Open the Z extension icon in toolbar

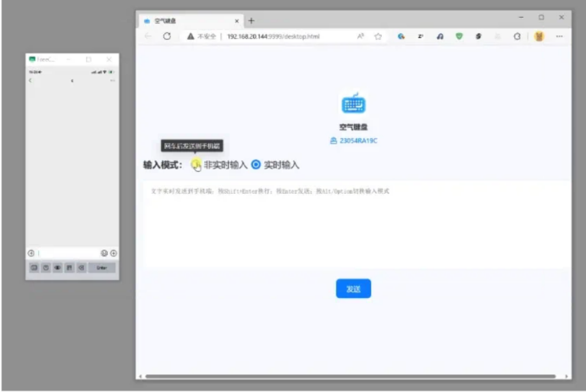(420, 36)
